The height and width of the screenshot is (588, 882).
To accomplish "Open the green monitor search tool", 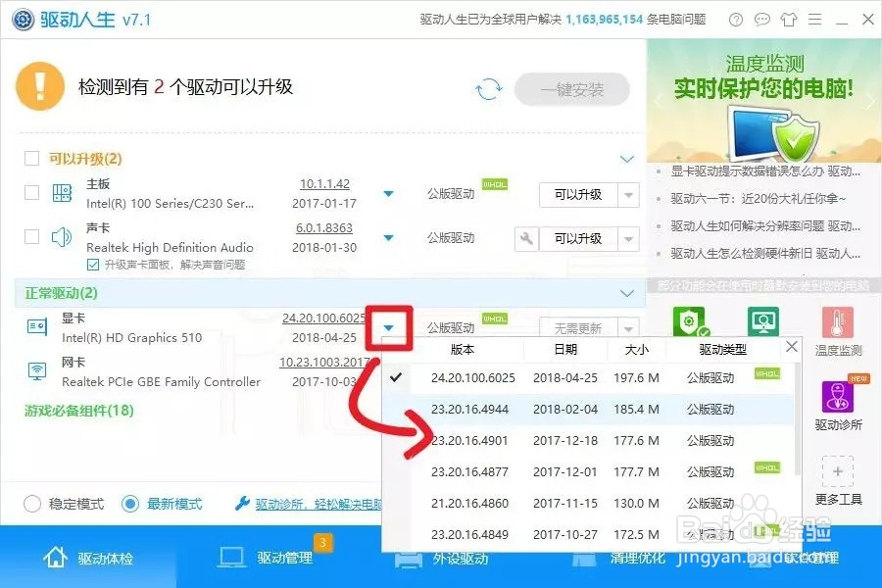I will [763, 321].
